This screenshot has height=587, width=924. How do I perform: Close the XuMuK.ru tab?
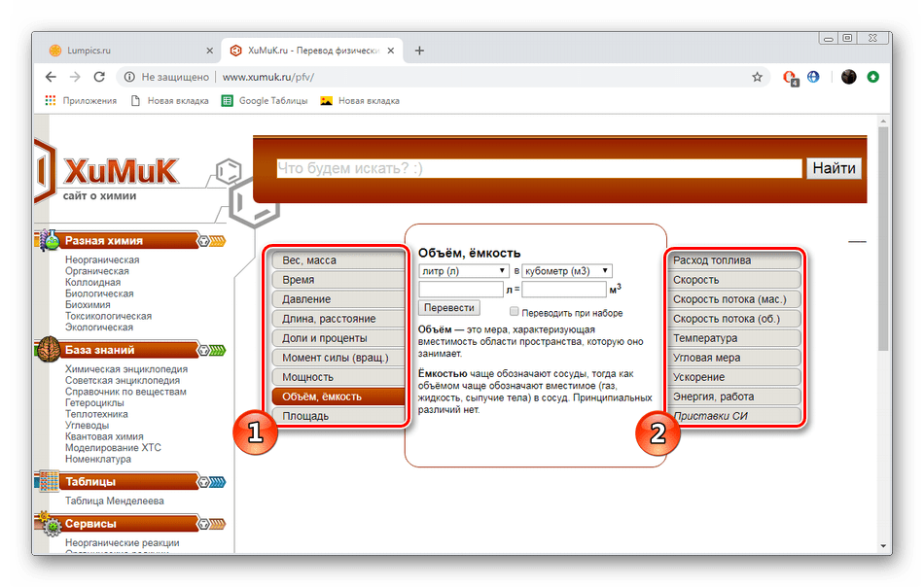(391, 51)
